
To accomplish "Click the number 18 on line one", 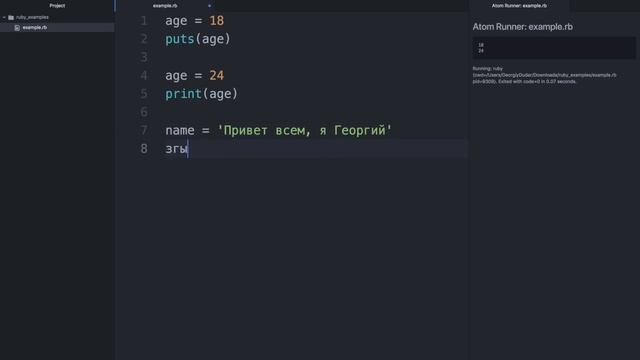I will 216,21.
